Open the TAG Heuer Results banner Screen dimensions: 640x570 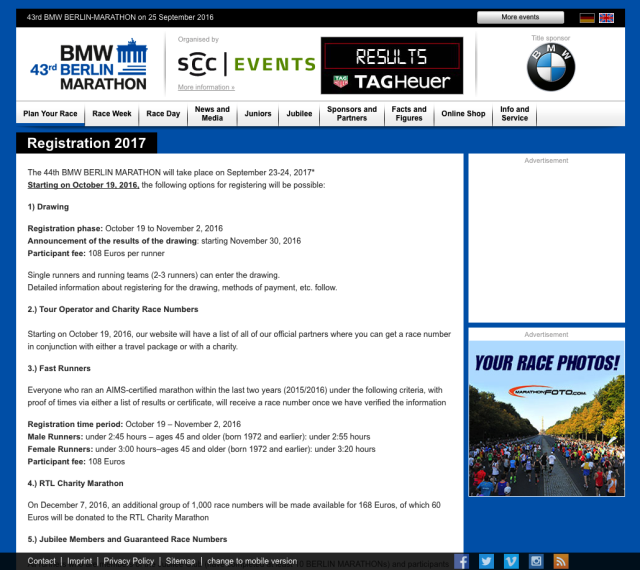[x=392, y=66]
